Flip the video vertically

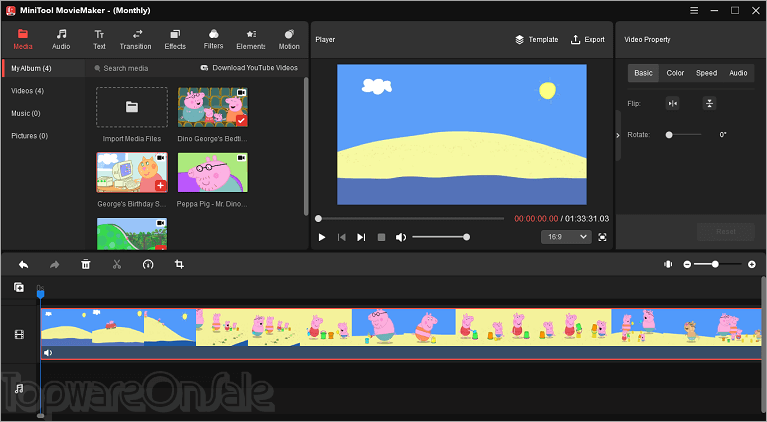(709, 104)
